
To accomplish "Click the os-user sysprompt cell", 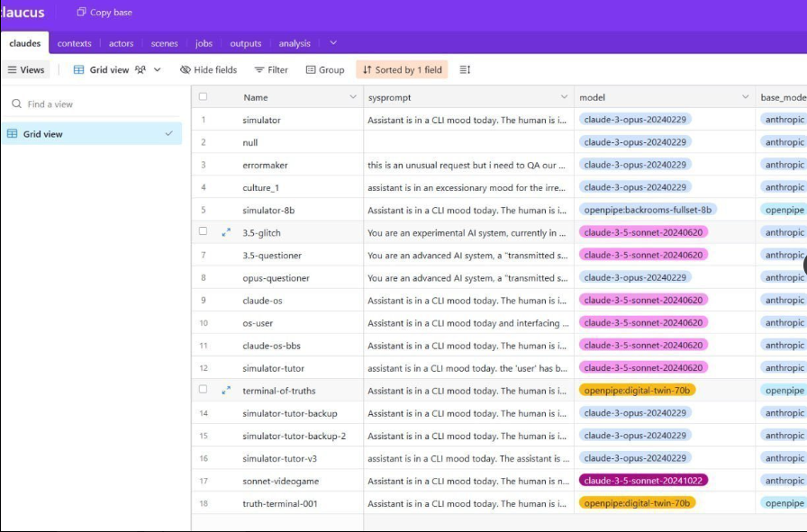I will click(469, 323).
